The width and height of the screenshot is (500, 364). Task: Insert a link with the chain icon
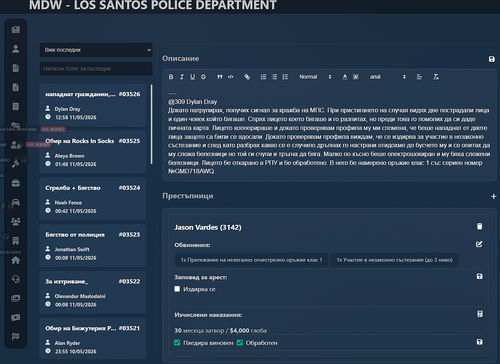(x=247, y=77)
